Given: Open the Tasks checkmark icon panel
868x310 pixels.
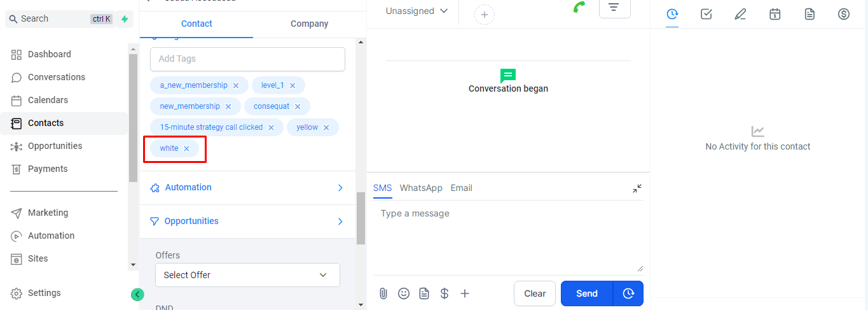Looking at the screenshot, I should 706,14.
